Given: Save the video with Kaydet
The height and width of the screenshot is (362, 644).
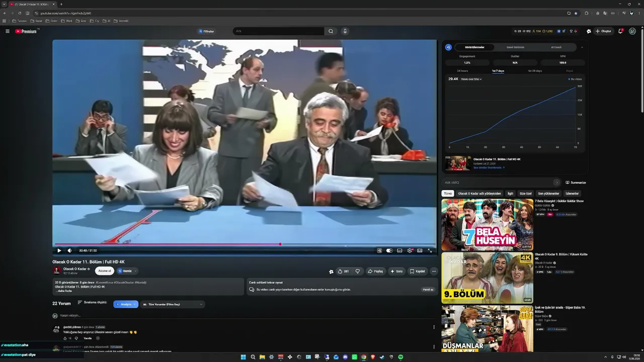Looking at the screenshot, I should tap(418, 271).
